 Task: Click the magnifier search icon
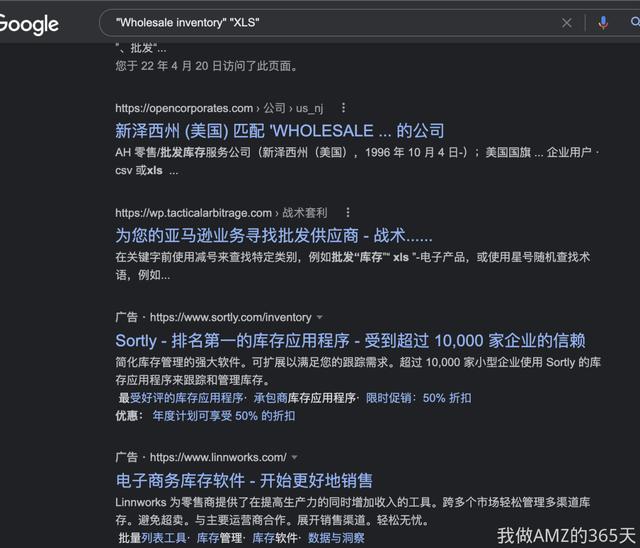(635, 22)
